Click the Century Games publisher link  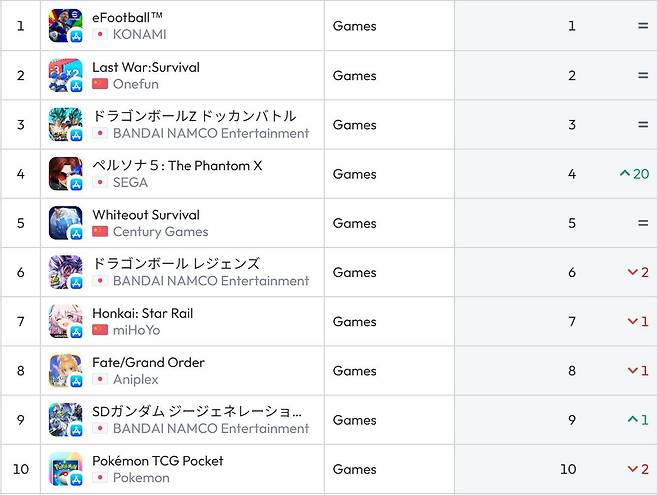(160, 232)
